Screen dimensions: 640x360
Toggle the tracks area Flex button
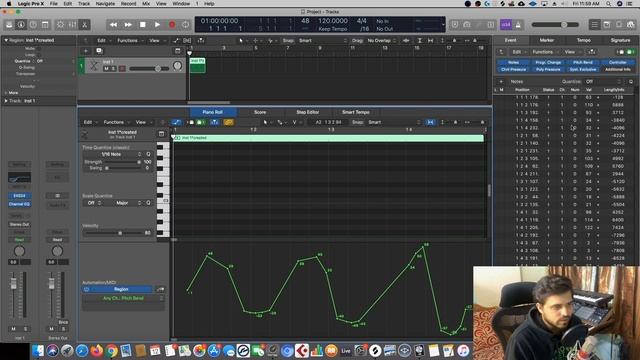[x=187, y=40]
